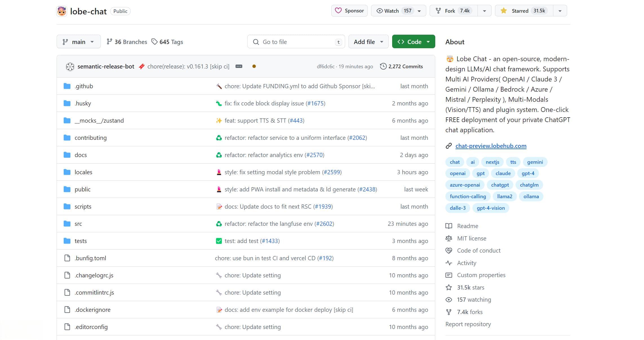Click the semantic-release-bot avatar icon

70,67
